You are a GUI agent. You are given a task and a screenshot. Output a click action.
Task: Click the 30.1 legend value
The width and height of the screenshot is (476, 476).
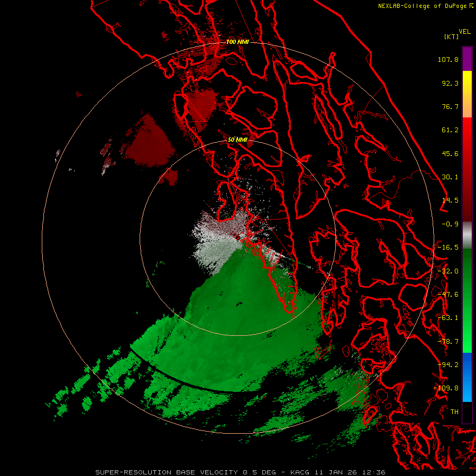click(x=450, y=177)
